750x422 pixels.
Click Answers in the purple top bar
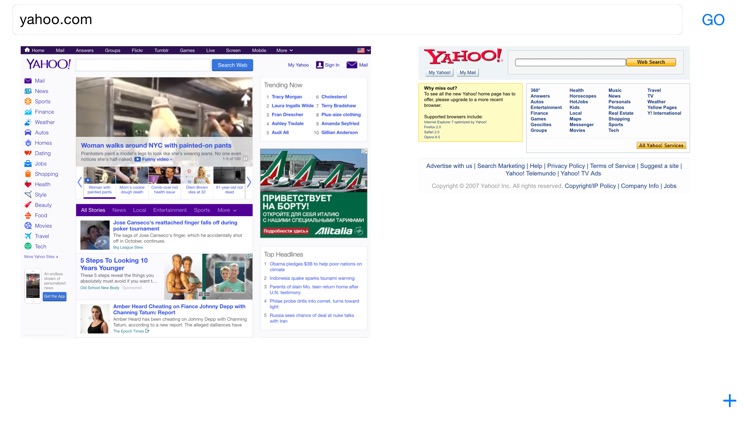coord(85,50)
